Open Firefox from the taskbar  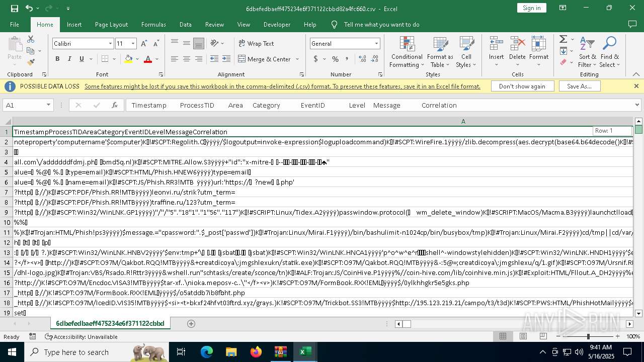[x=256, y=352]
